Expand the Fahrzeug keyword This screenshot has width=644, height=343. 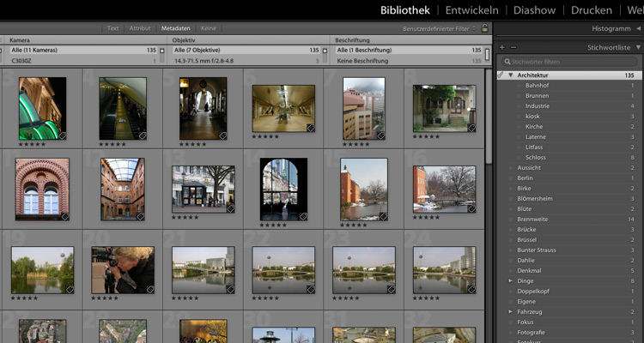(x=511, y=311)
